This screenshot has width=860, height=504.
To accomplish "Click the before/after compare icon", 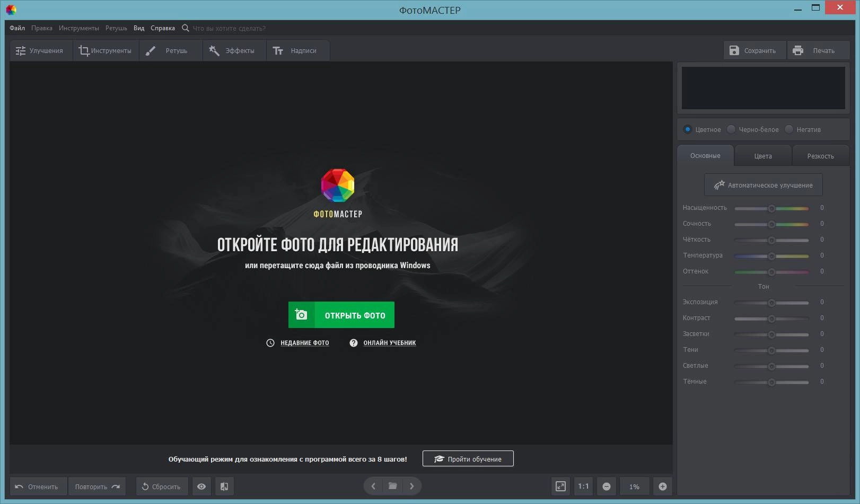I will click(x=224, y=487).
